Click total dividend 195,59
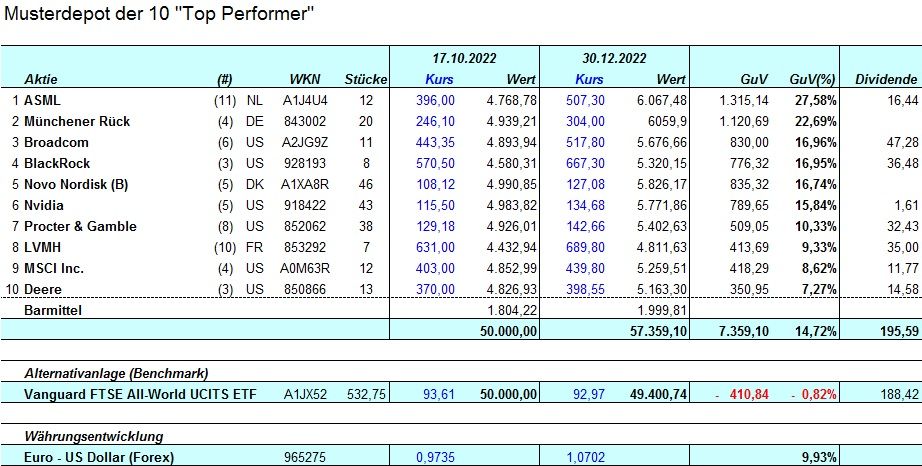This screenshot has height=466, width=922. coord(900,331)
